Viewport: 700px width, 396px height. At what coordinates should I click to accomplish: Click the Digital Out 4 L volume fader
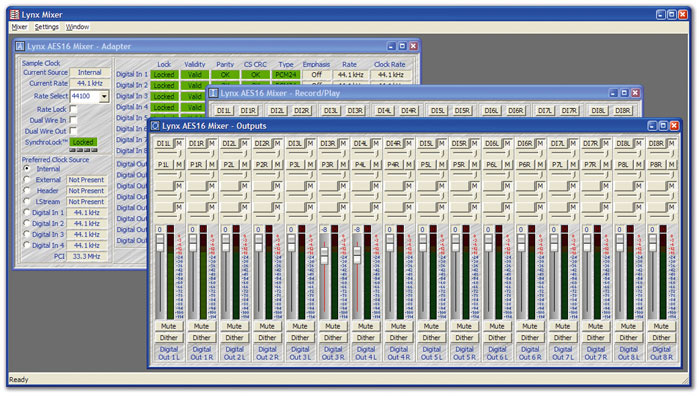pos(357,255)
